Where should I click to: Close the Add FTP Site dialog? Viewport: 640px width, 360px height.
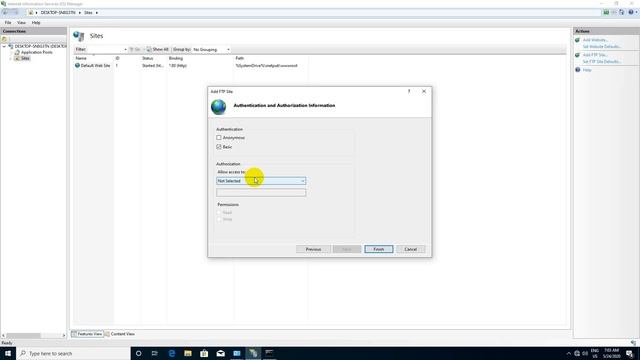tap(424, 91)
